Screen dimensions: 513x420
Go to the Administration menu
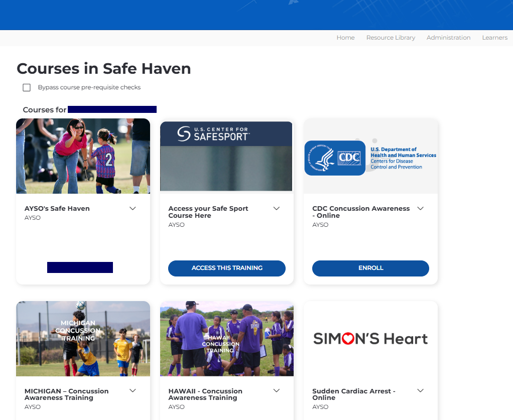pyautogui.click(x=448, y=38)
